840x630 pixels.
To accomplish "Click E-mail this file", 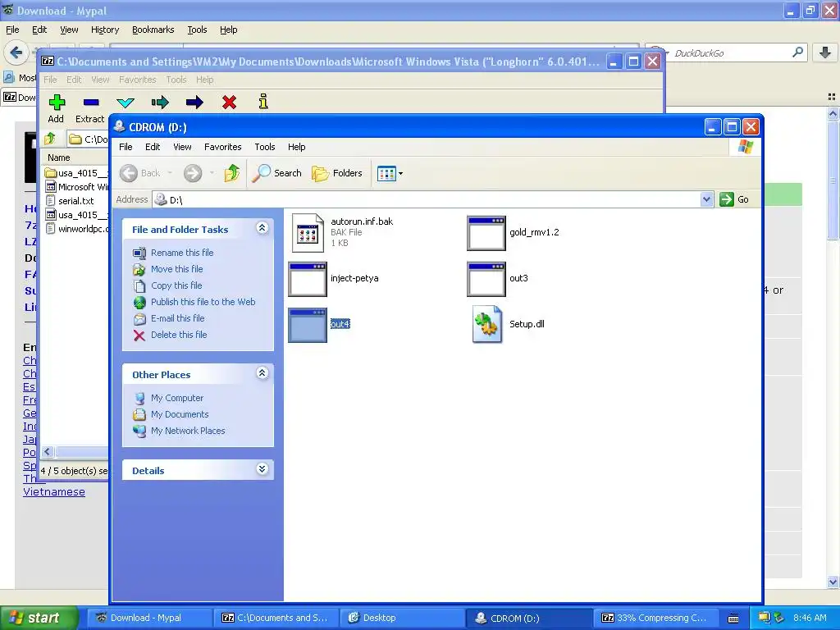I will pos(178,318).
